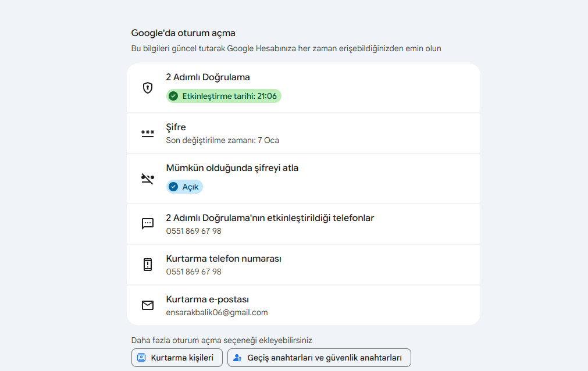Click the password asterisks icon beside Şifre
The height and width of the screenshot is (371, 588).
point(148,134)
